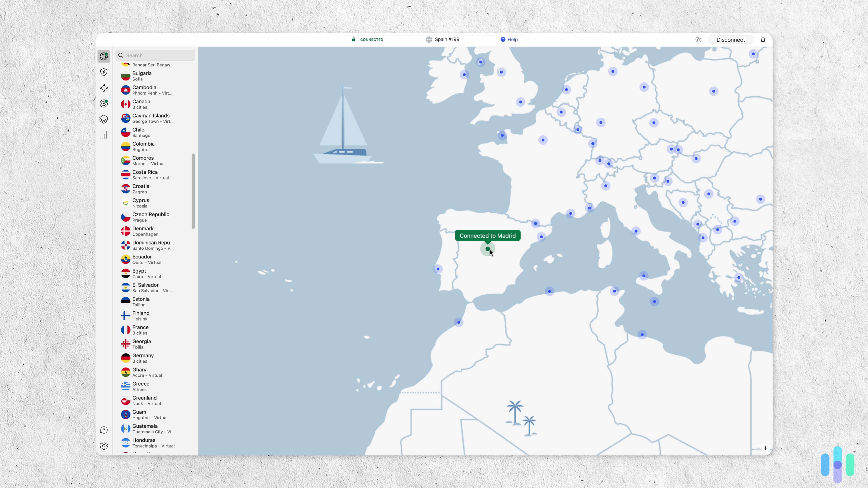Open Settings from the sidebar gear

coord(104,446)
